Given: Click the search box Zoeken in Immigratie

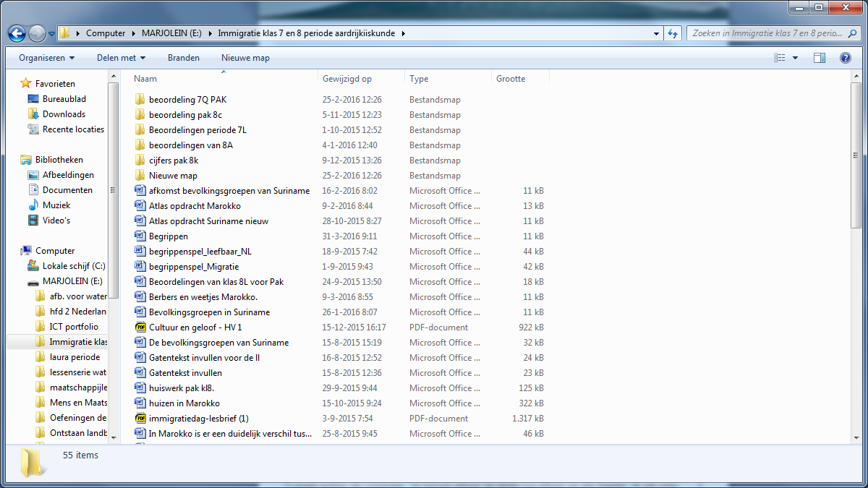Looking at the screenshot, I should pos(767,33).
